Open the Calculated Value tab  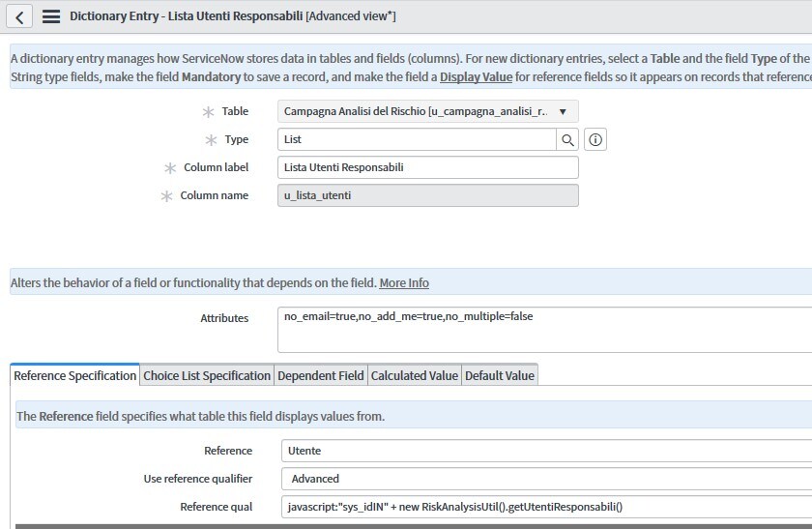pyautogui.click(x=415, y=375)
